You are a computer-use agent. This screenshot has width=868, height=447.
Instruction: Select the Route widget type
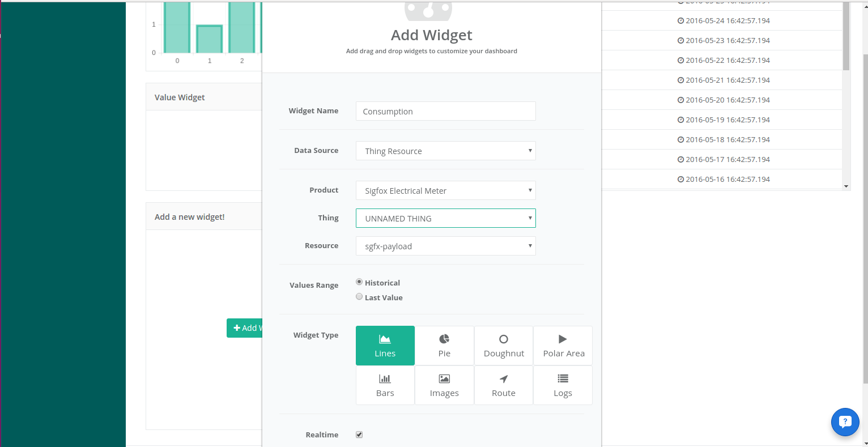click(x=504, y=385)
